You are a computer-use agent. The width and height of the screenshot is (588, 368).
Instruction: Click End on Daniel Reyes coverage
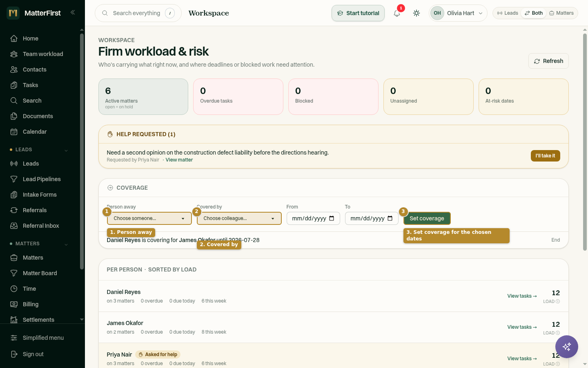click(555, 240)
